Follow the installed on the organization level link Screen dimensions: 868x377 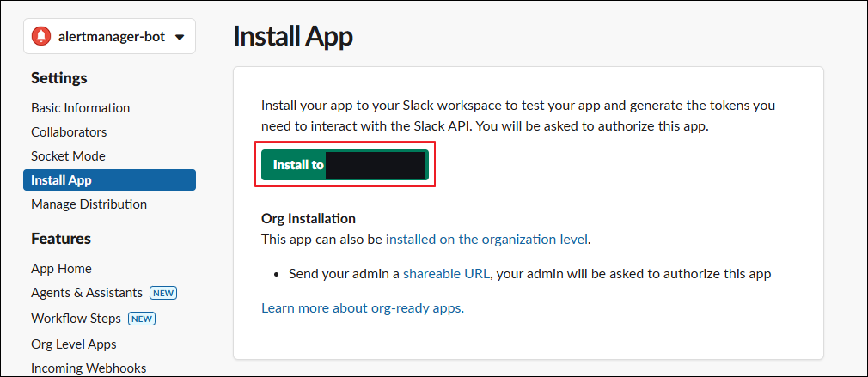point(486,240)
